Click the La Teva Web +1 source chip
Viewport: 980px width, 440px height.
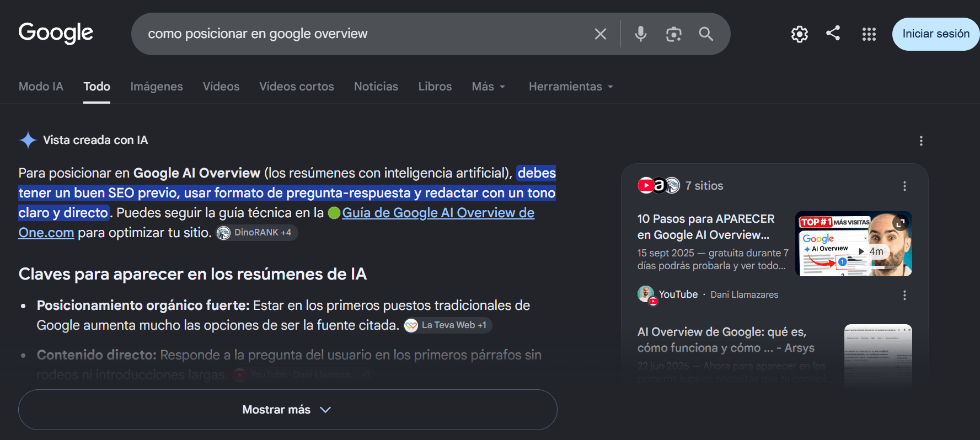[x=447, y=325]
